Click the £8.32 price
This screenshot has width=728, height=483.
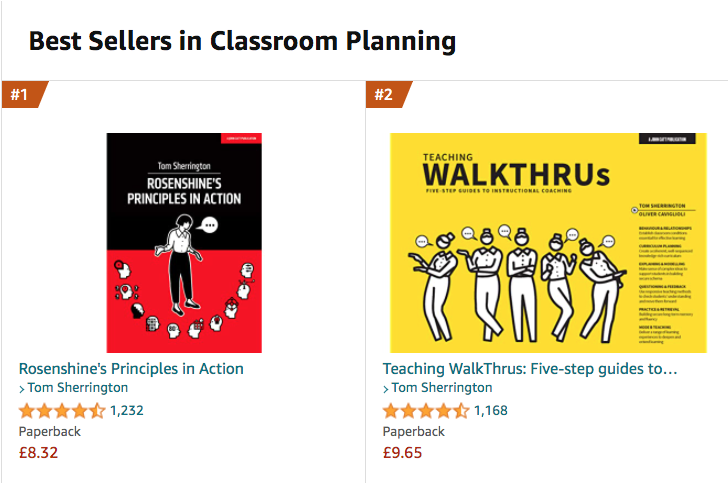[x=39, y=452]
